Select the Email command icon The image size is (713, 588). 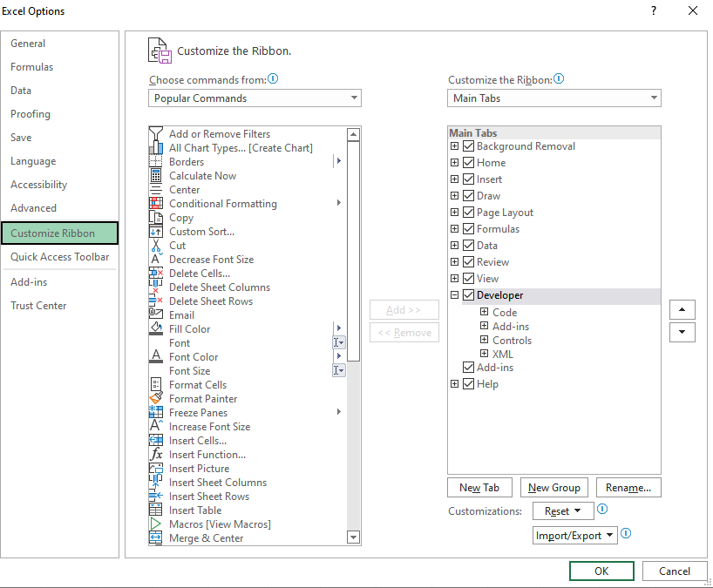click(x=156, y=314)
